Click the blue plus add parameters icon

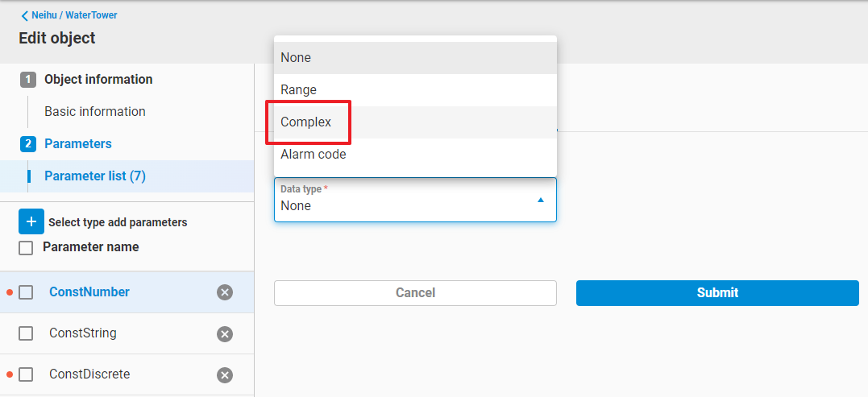(31, 221)
